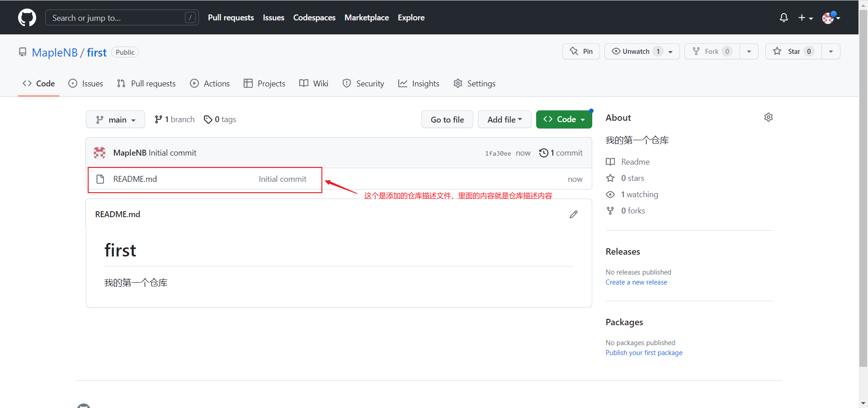The height and width of the screenshot is (408, 868).
Task: Click the MapleNB committer avatar
Action: [x=99, y=153]
